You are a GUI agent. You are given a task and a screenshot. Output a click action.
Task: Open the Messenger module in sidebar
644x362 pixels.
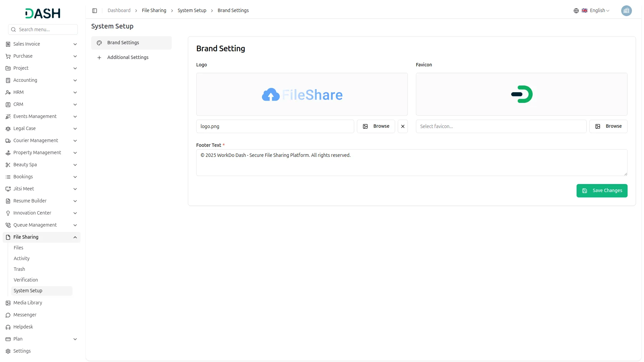(24, 315)
